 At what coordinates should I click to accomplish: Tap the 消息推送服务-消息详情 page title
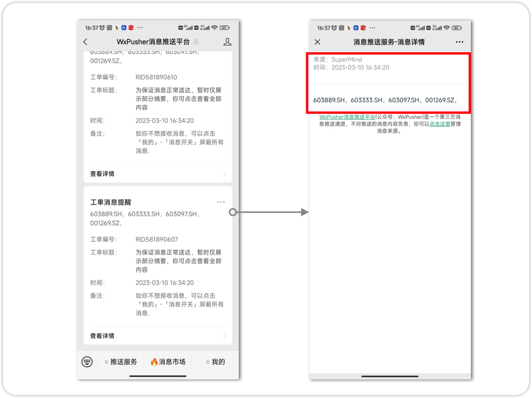[389, 42]
